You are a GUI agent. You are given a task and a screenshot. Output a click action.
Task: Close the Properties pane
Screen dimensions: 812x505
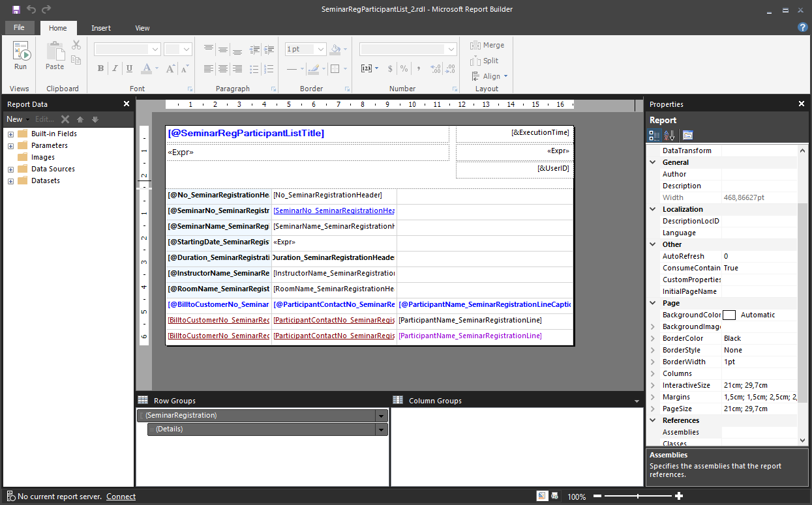click(802, 104)
